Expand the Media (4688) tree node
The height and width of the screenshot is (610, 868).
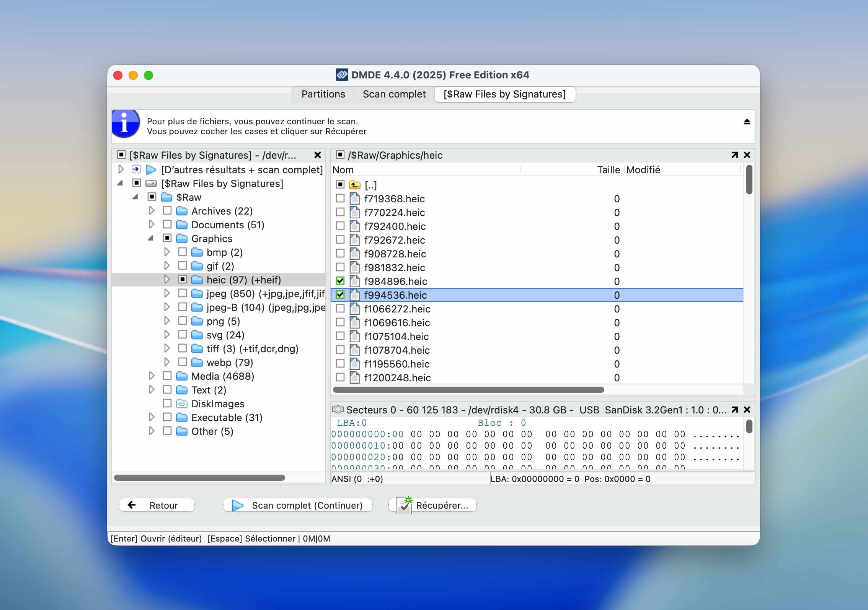pos(152,376)
